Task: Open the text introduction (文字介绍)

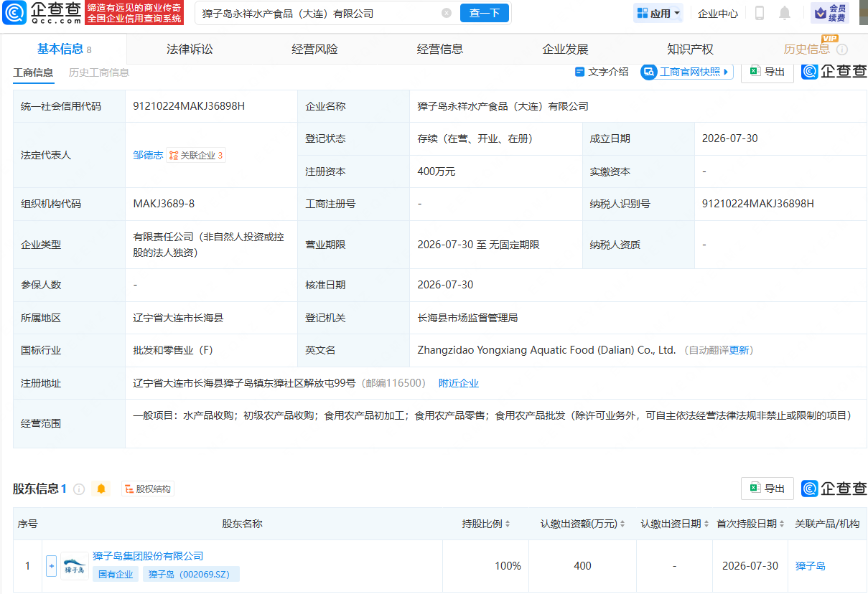Action: (x=602, y=72)
